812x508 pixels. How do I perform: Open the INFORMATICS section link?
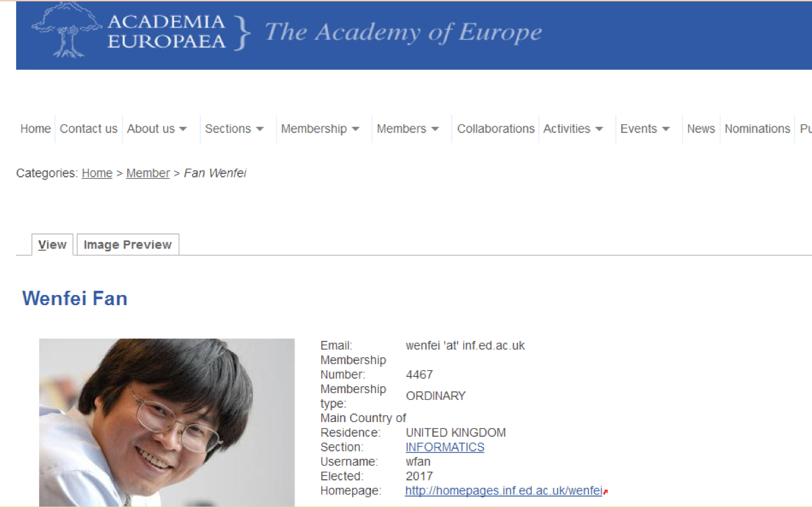445,447
